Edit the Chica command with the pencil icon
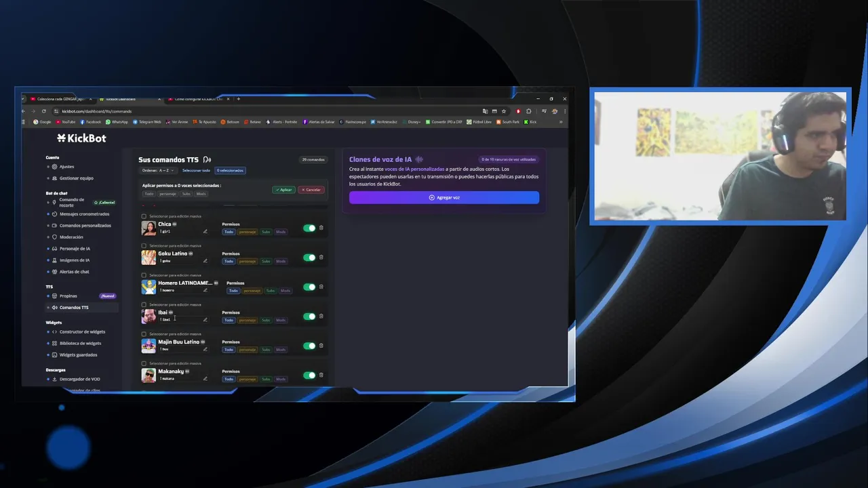868x488 pixels. [x=205, y=231]
